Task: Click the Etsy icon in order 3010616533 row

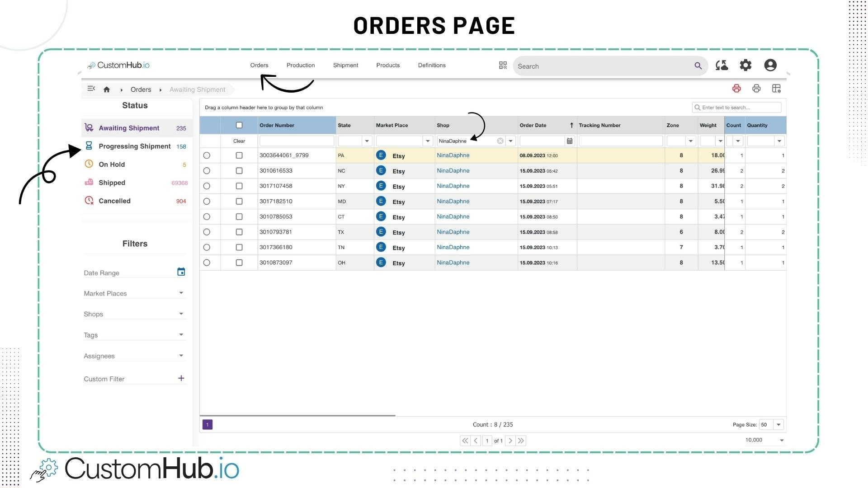Action: [381, 170]
